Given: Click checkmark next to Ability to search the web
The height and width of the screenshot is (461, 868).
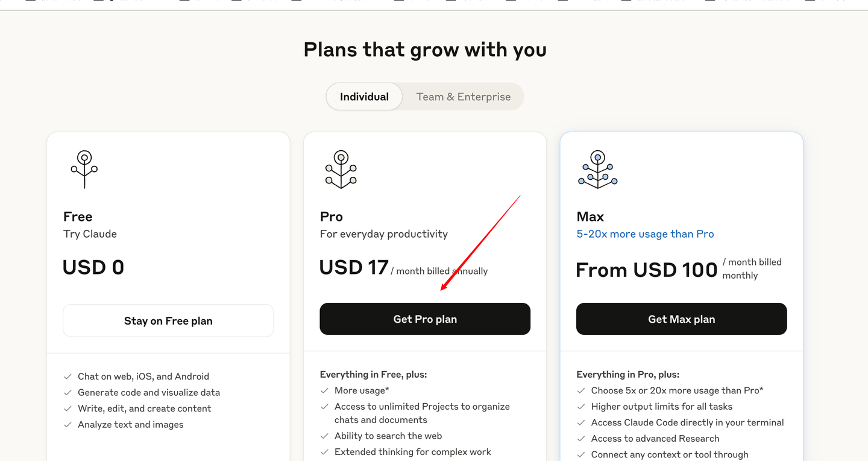Looking at the screenshot, I should pyautogui.click(x=325, y=436).
